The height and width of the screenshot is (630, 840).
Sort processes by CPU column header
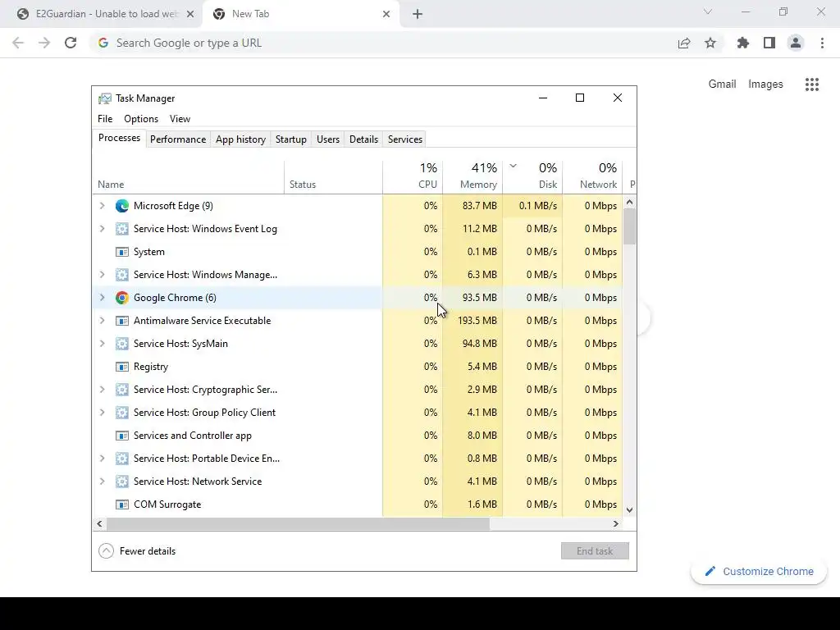point(413,177)
